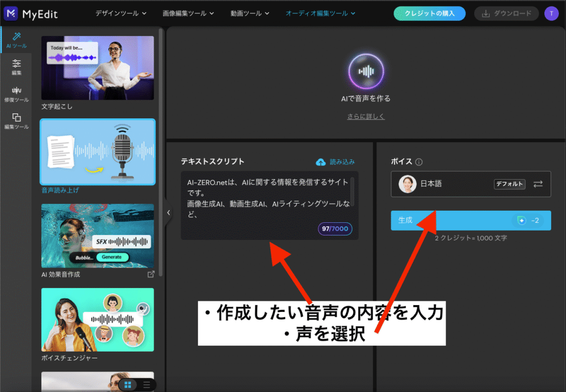Select the 文字起こし tool thumbnail
The width and height of the screenshot is (566, 392).
97,68
